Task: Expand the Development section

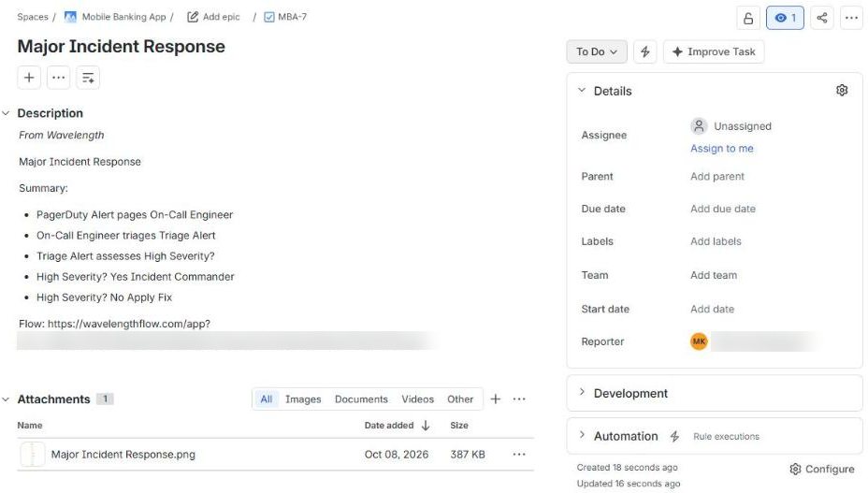Action: tap(582, 392)
